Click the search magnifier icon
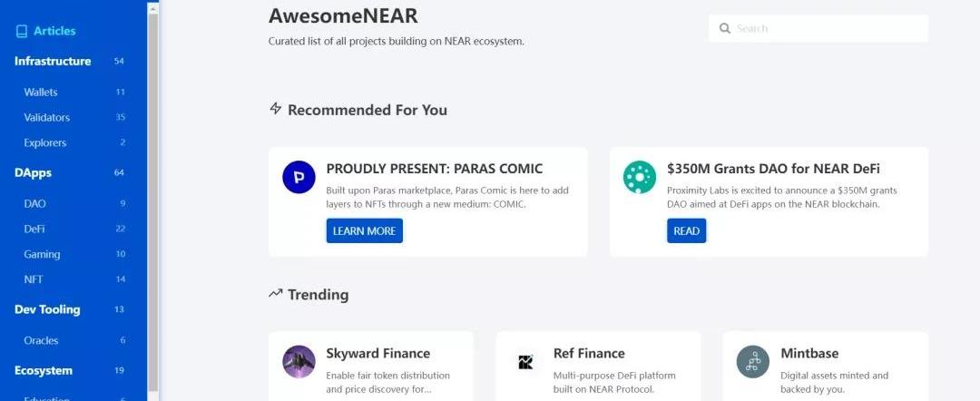980x401 pixels. click(725, 28)
